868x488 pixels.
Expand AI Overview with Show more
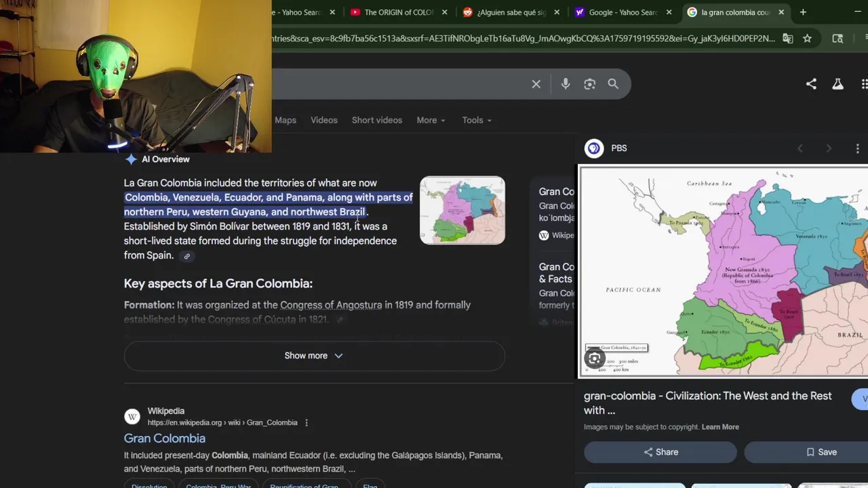[x=314, y=356]
